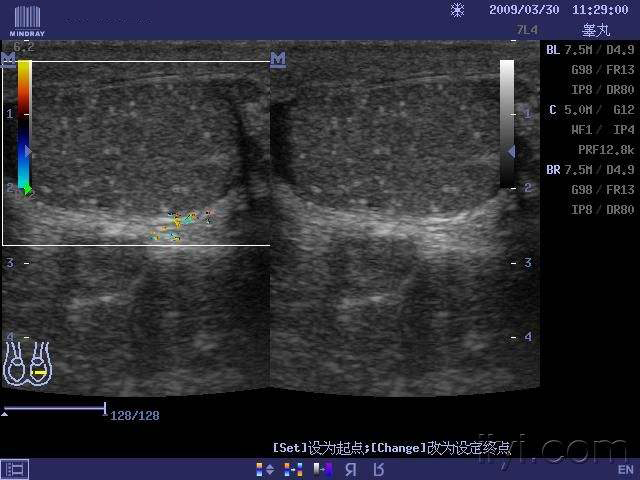Toggle the EN input language indicator
Image resolution: width=640 pixels, height=480 pixels.
[x=625, y=468]
